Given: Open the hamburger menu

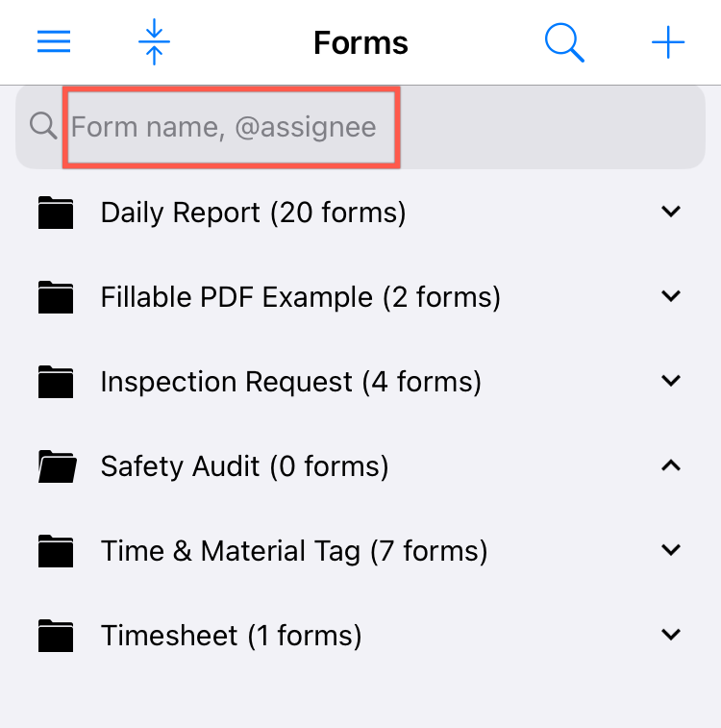Looking at the screenshot, I should [54, 42].
